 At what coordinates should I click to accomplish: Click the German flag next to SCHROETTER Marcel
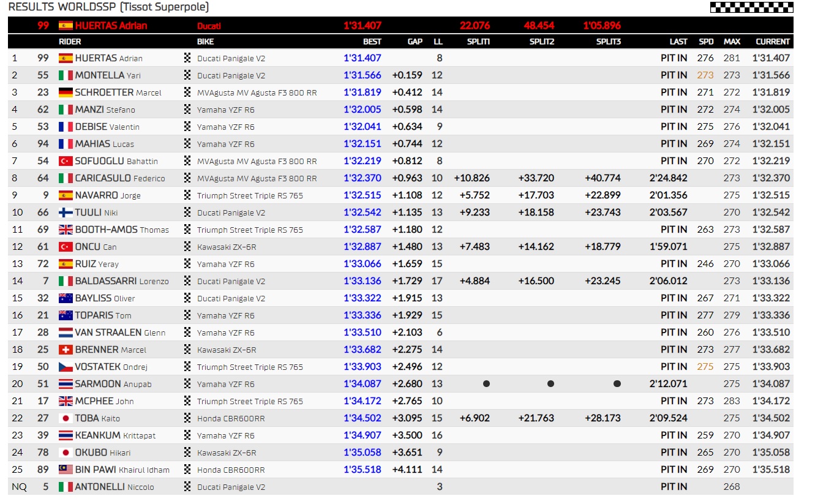66,92
